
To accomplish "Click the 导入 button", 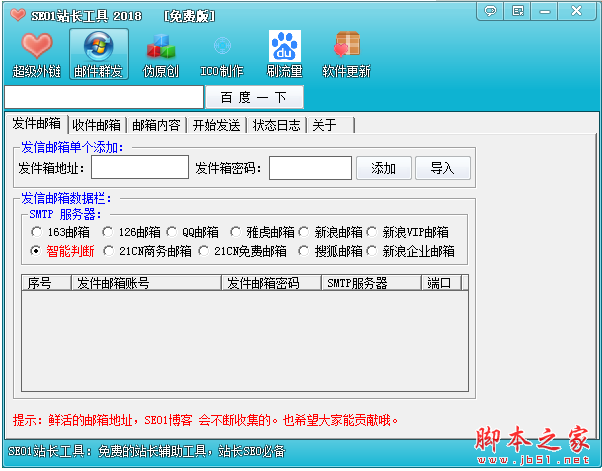I will point(443,168).
